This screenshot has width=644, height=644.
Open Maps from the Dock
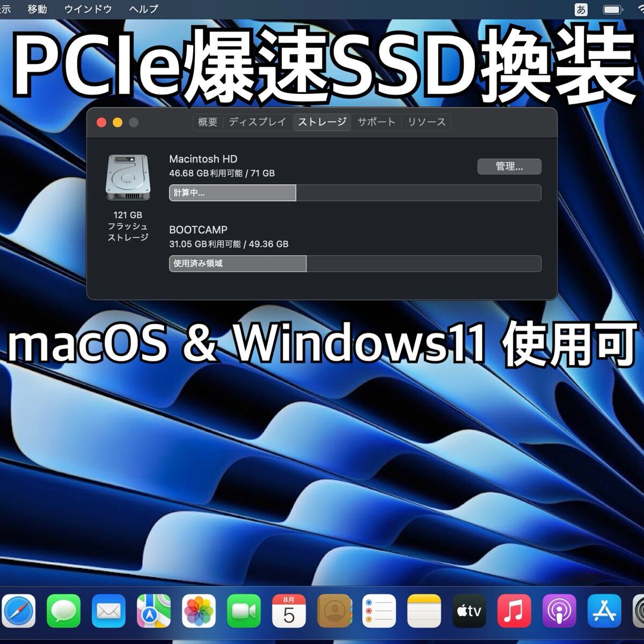[153, 611]
